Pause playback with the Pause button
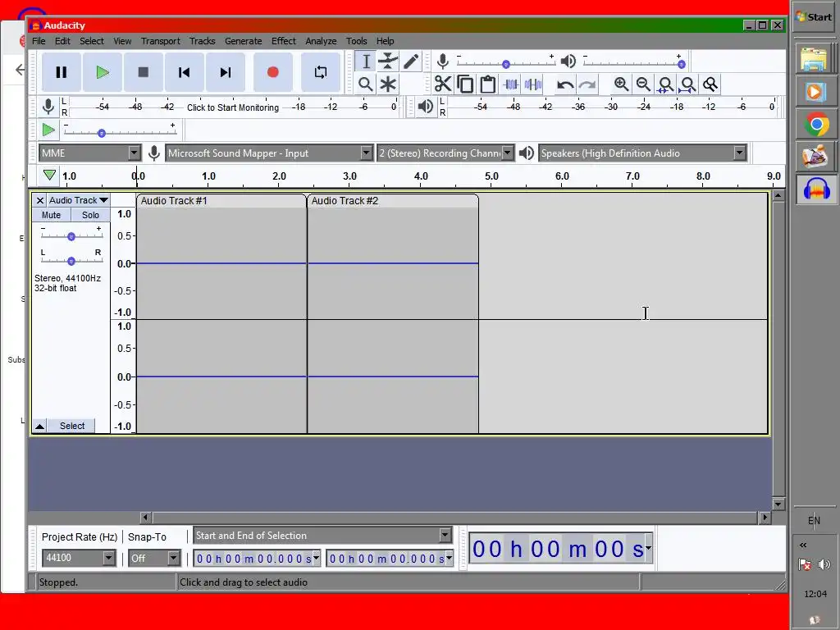Viewport: 840px width, 630px height. (61, 72)
